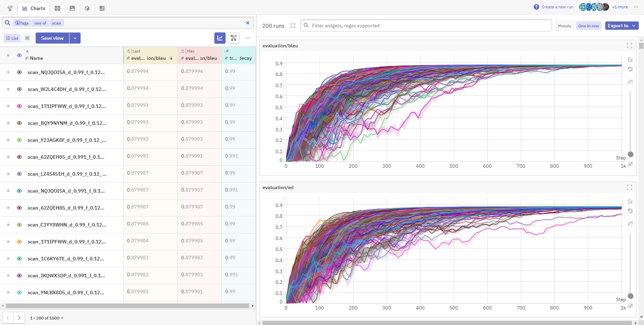The image size is (644, 325).
Task: Toggle all runs visibility in header
Action: (x=19, y=55)
